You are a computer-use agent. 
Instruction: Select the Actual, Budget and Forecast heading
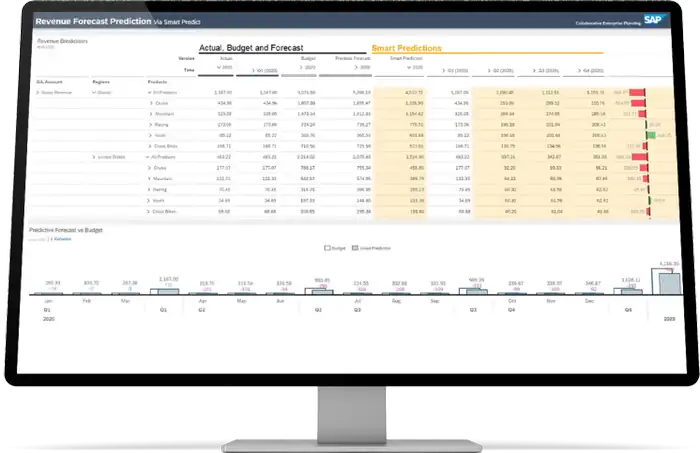[x=253, y=47]
